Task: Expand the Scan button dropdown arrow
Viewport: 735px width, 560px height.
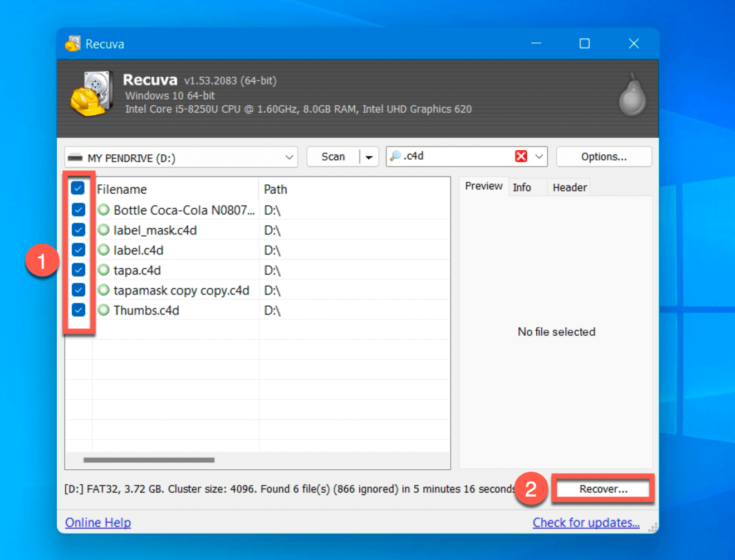Action: (x=369, y=158)
